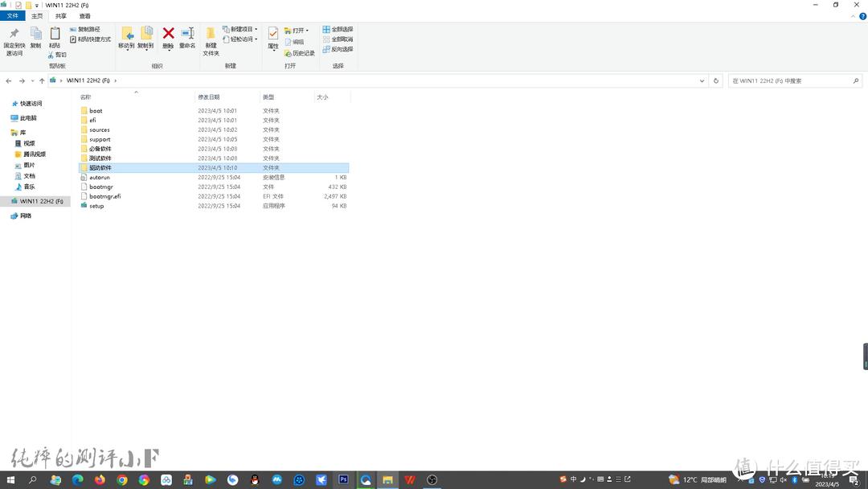Open Photoshop from the taskbar

[x=343, y=480]
